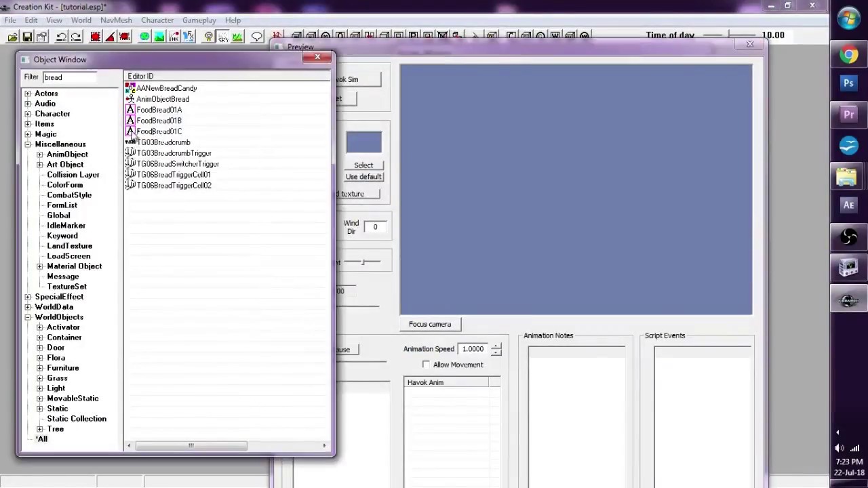Select the LoadScreen tree item
The height and width of the screenshot is (488, 868).
pos(68,256)
